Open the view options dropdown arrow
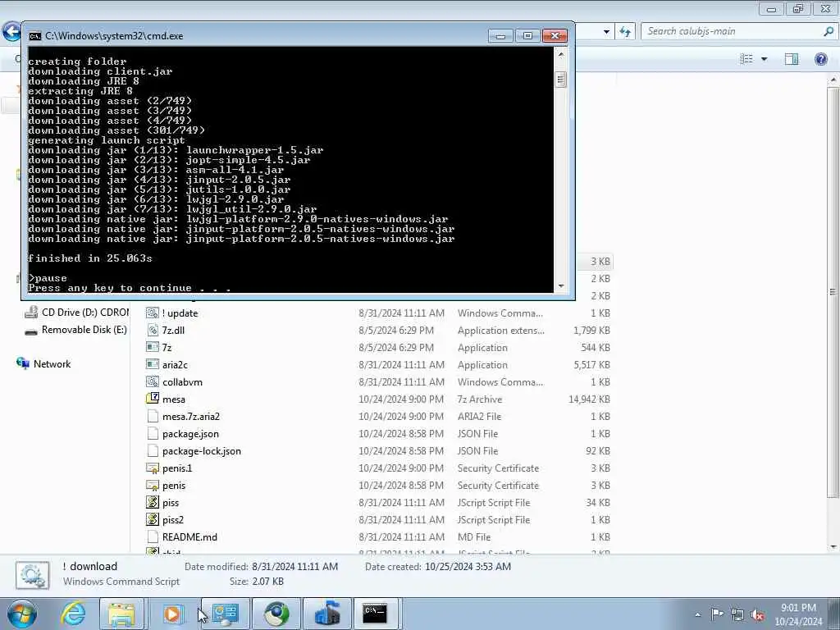Image resolution: width=840 pixels, height=630 pixels. 765,59
